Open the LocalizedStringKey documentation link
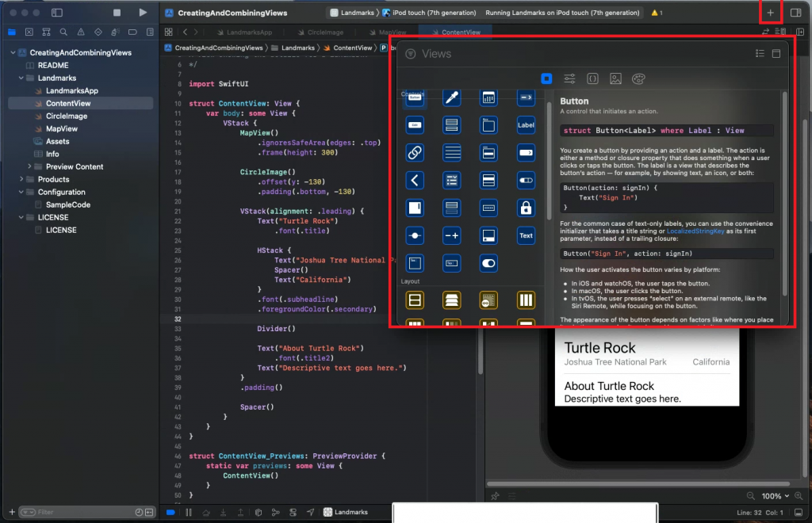 point(695,231)
